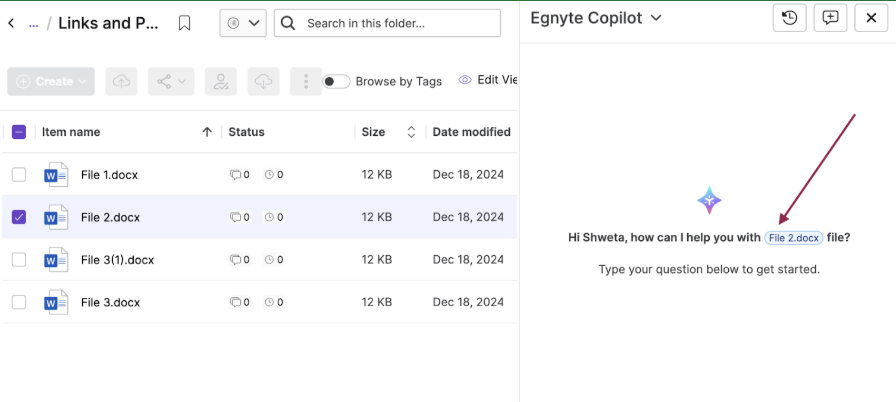Viewport: 896px width, 402px height.
Task: Check the File 1.docx checkbox
Action: click(x=19, y=175)
